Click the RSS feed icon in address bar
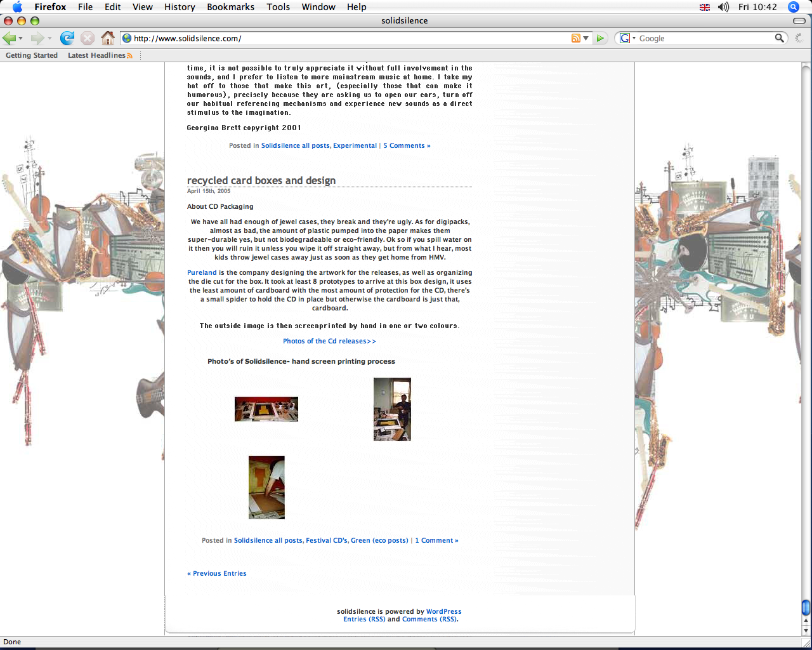This screenshot has height=650, width=812. pos(575,38)
